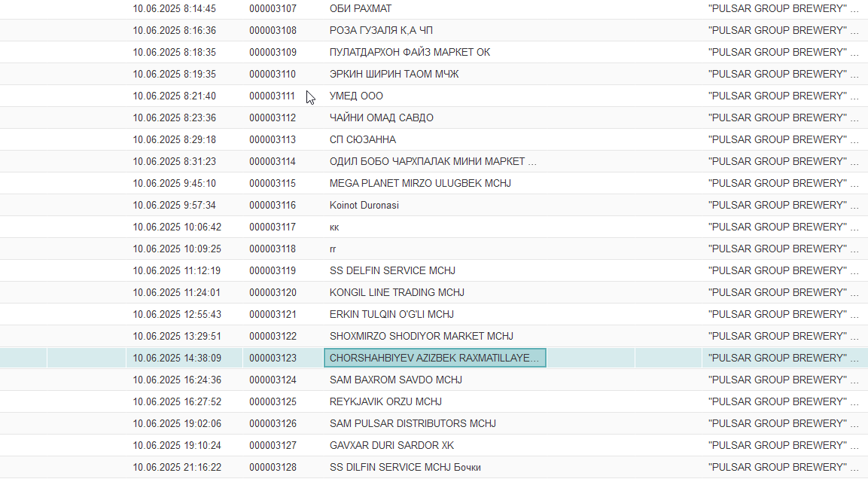Select MEGA PLANET MIRZO ULUGBEK MCHJ
The width and height of the screenshot is (868, 479).
420,183
